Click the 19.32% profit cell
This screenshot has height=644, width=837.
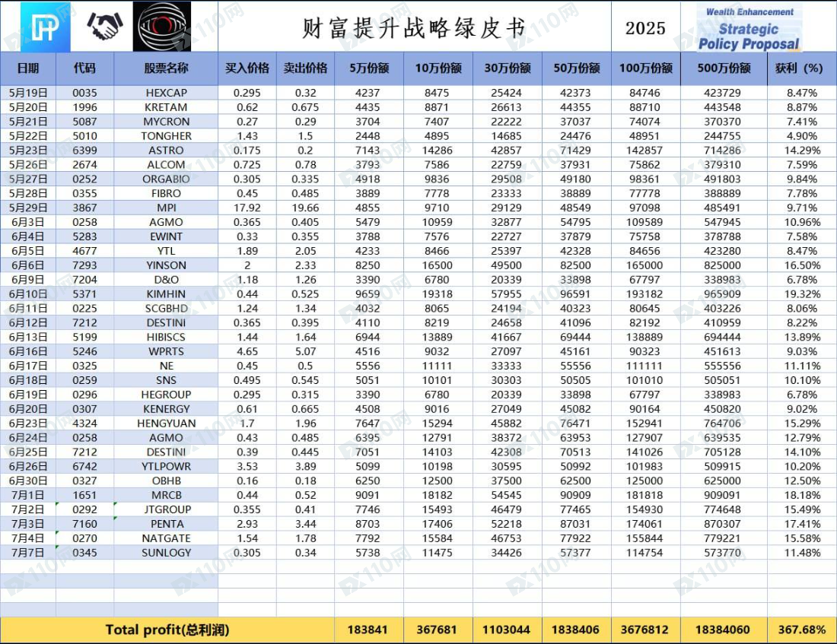(801, 294)
